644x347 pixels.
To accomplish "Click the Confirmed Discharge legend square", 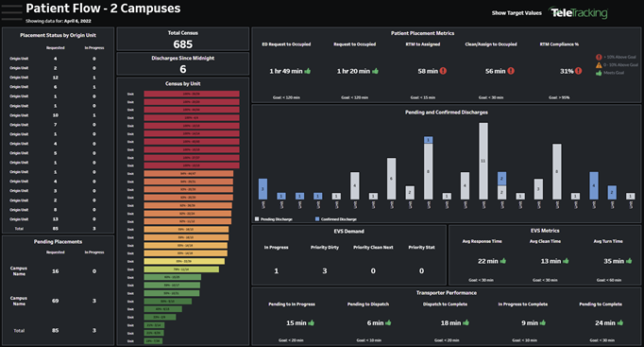I will (317, 219).
